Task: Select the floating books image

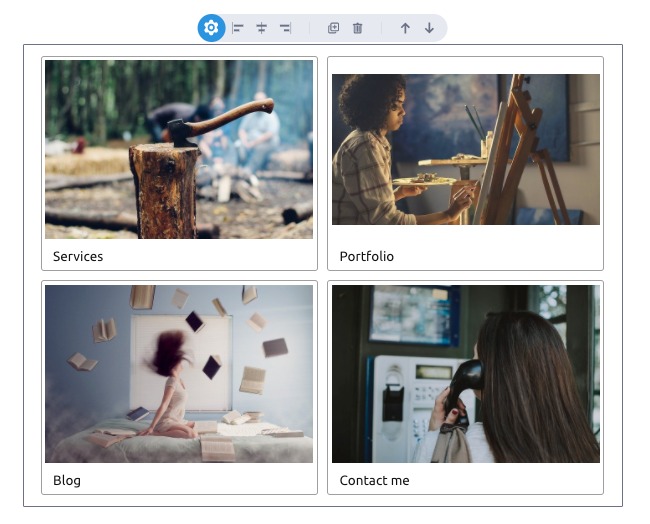Action: click(x=179, y=374)
